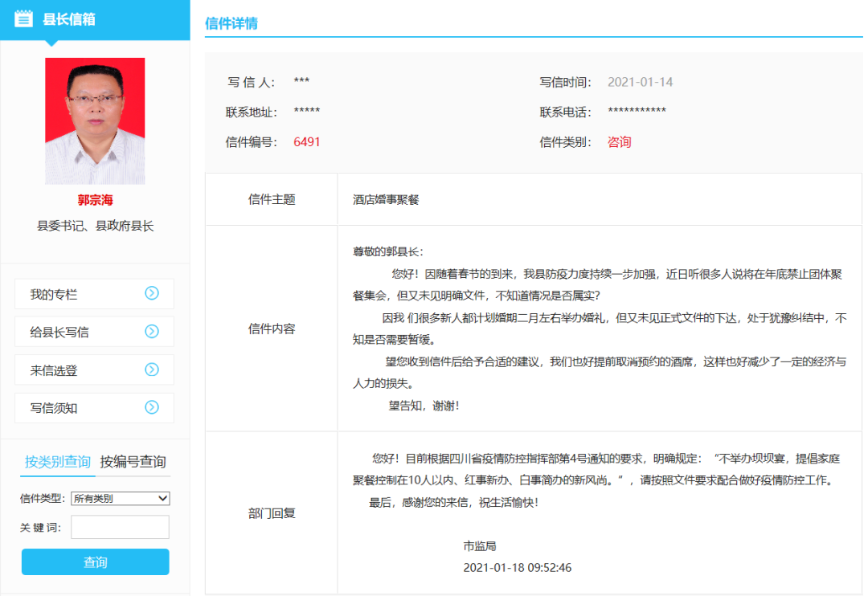Click the dropdown chevron of the letter type selector
This screenshot has width=868, height=596.
162,498
